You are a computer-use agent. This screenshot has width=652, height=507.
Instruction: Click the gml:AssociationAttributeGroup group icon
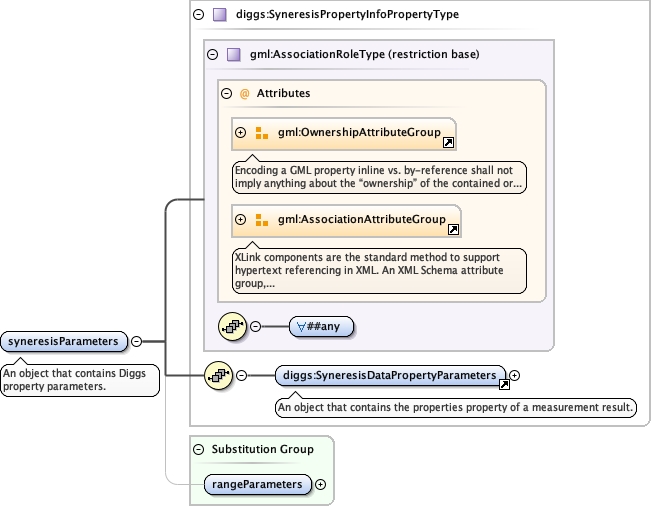tap(262, 220)
